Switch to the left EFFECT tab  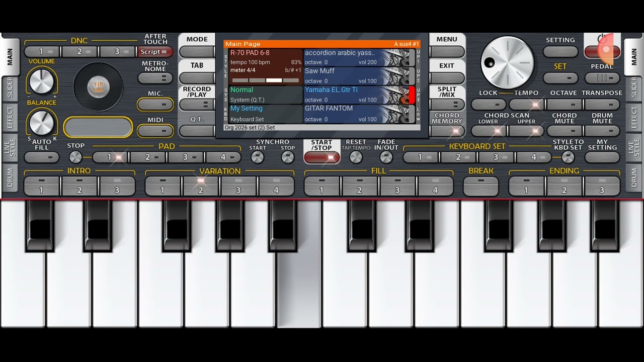[x=10, y=117]
